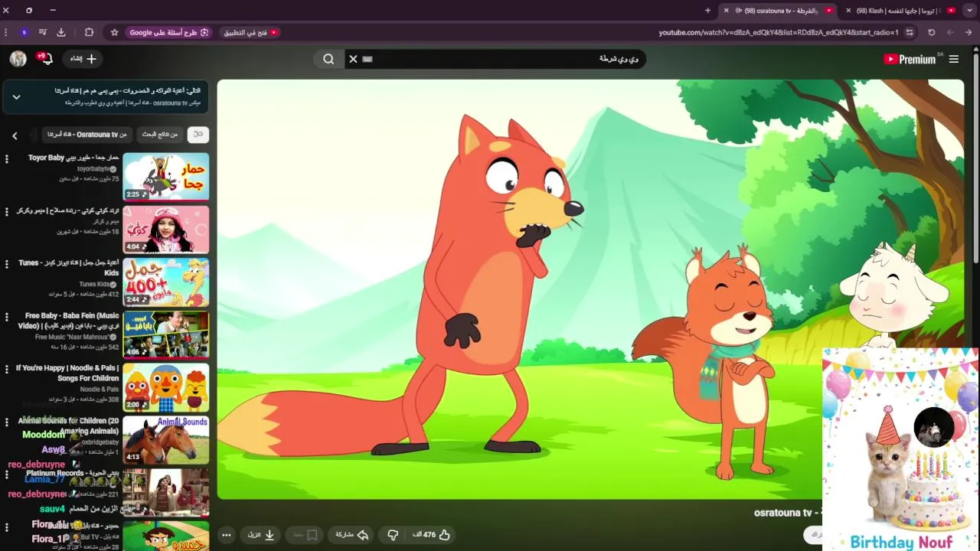Open notifications bell with 9+ badge
Screen dimensions: 980x551
point(45,59)
